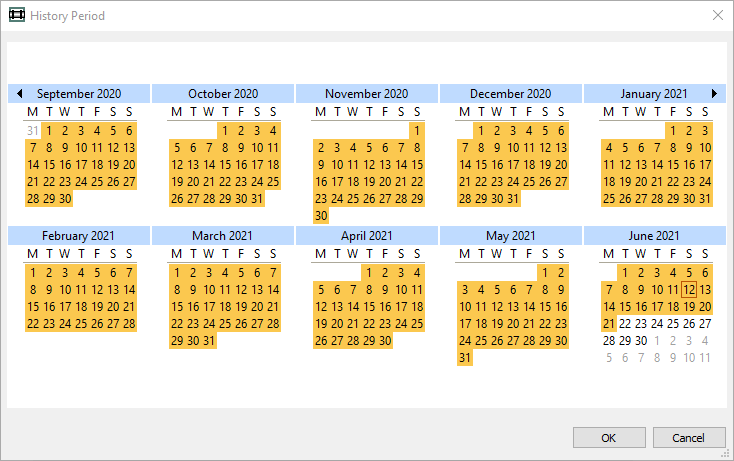Screen dimensions: 734x461
Task: Select March 31, 2021 date
Action: tap(209, 341)
